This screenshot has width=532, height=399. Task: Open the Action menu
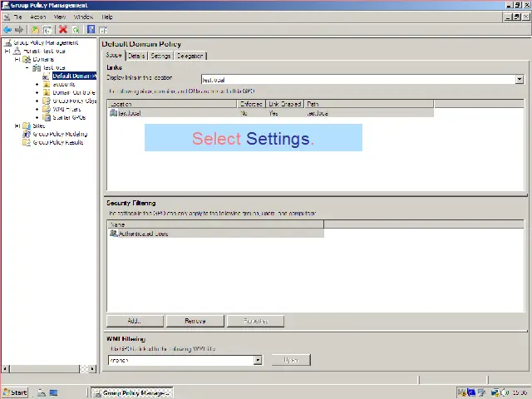point(38,17)
